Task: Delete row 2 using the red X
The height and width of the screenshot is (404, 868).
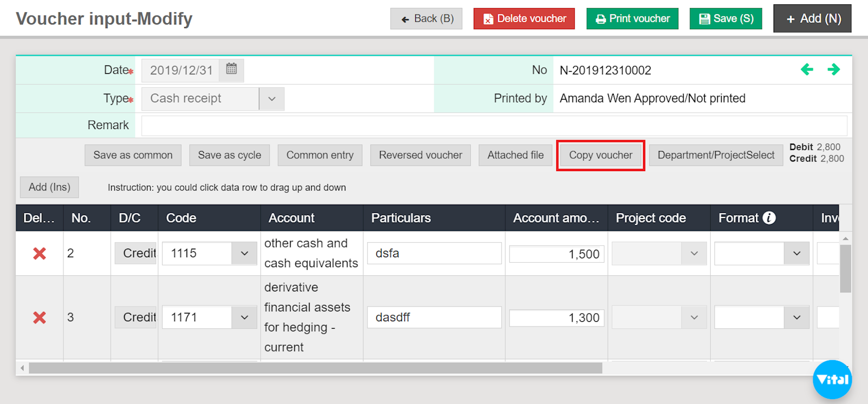Action: coord(40,253)
